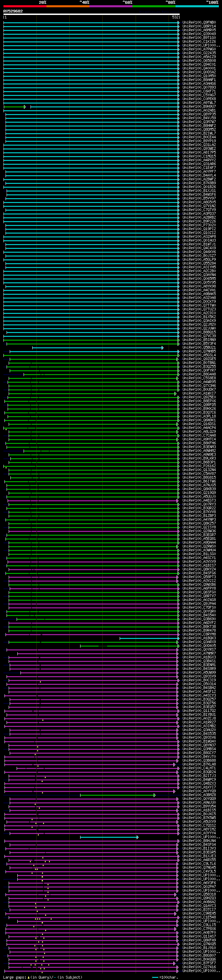Click label UniRef100_A5UW99
The width and height of the screenshot is (222, 980).
199,673
